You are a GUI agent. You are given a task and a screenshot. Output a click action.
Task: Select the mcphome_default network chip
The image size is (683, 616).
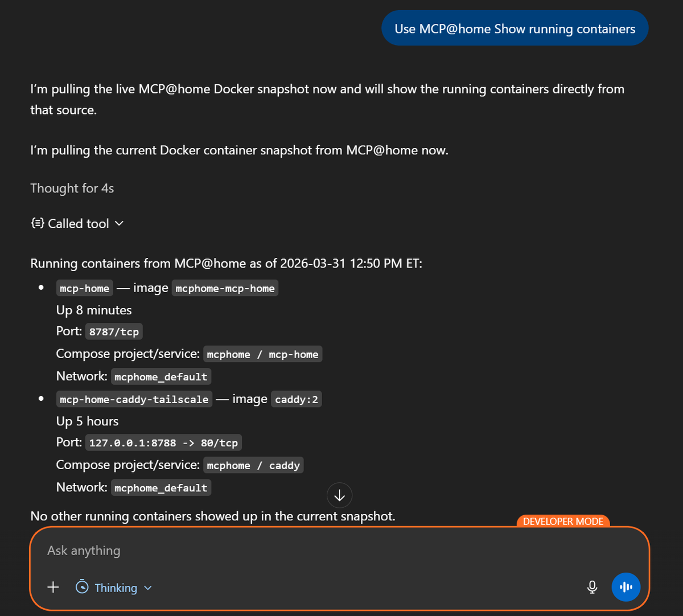coord(161,376)
